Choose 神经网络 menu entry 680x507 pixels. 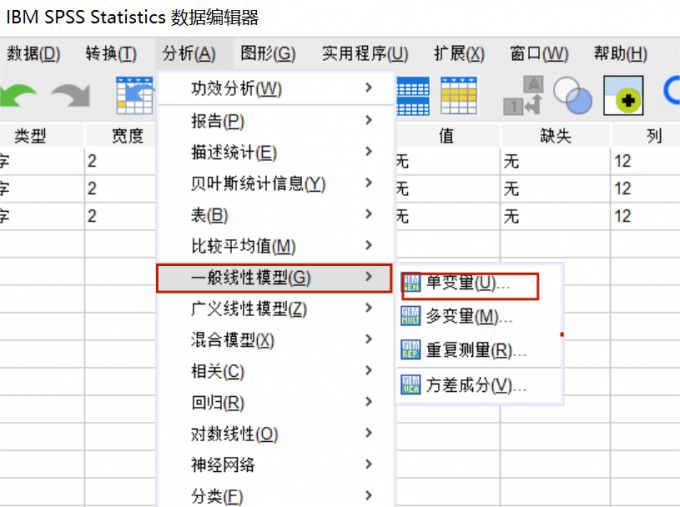(276, 465)
